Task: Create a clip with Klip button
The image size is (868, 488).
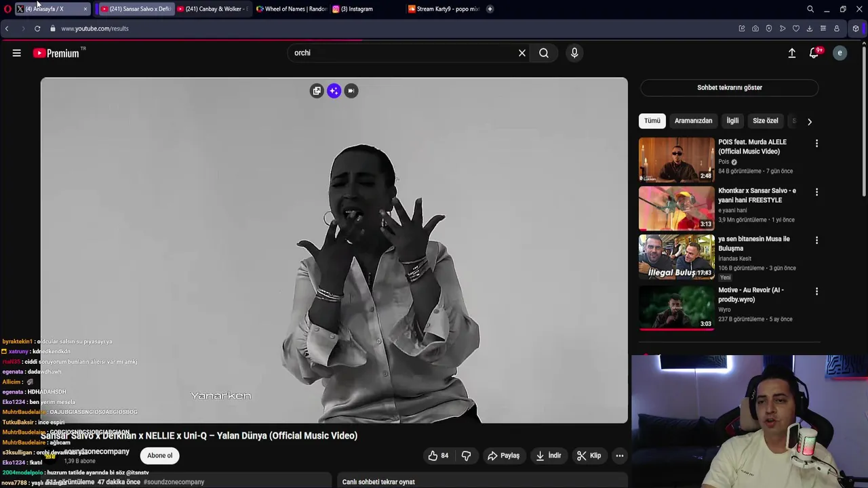Action: pos(589,455)
